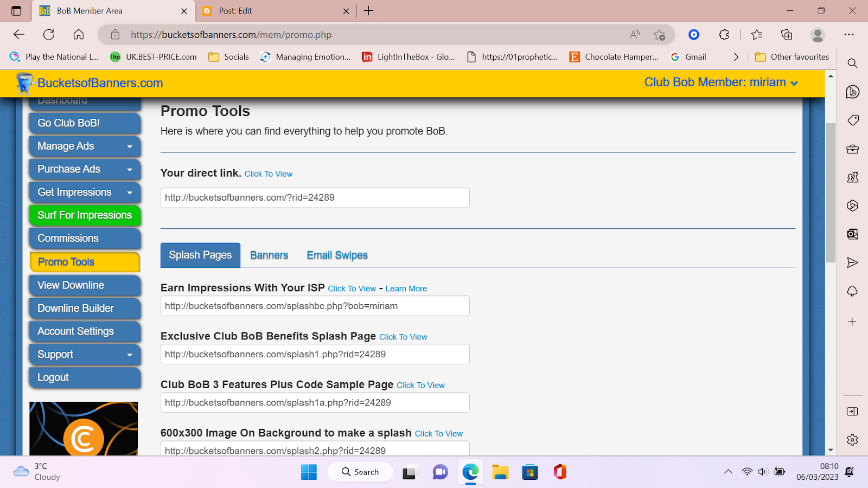Switch to Banners tab
This screenshot has width=868, height=488.
pyautogui.click(x=269, y=255)
